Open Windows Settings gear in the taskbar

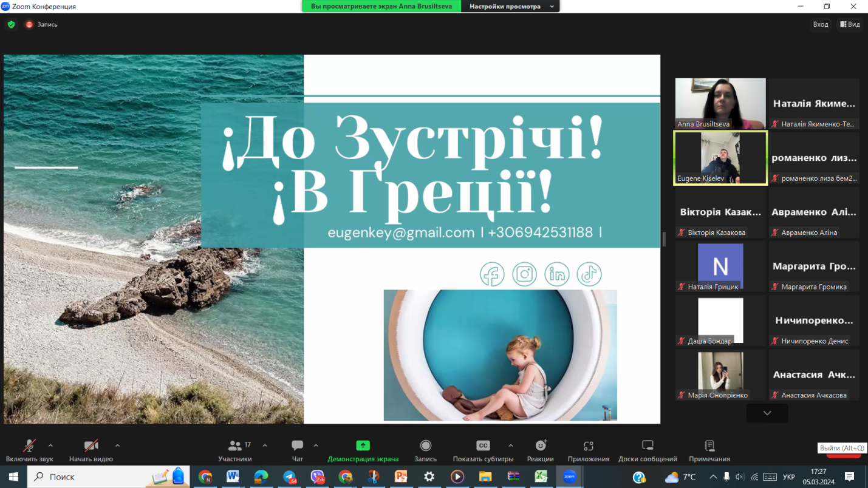click(429, 477)
